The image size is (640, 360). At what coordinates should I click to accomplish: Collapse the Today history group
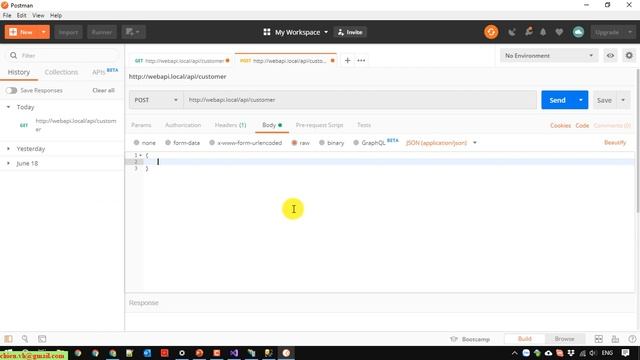pos(9,107)
